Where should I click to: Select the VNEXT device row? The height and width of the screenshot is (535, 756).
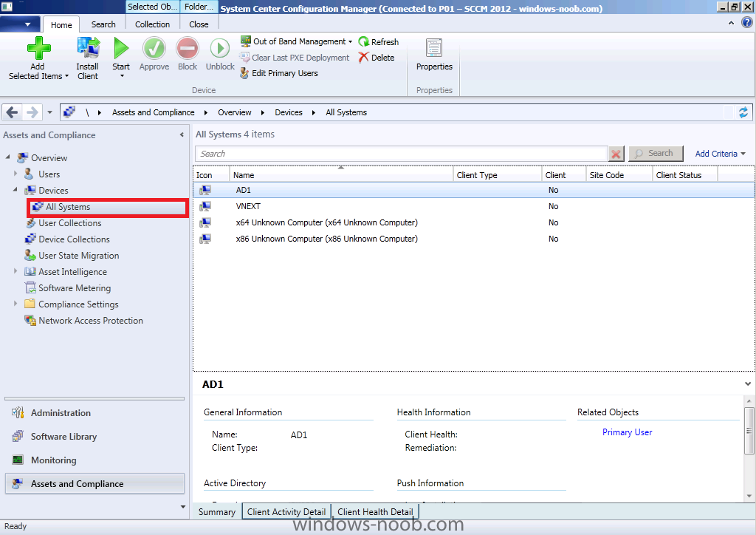[x=474, y=206]
